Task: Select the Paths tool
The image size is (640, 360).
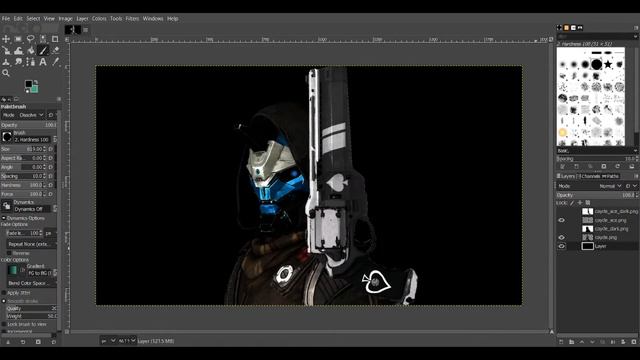Action: point(31,62)
